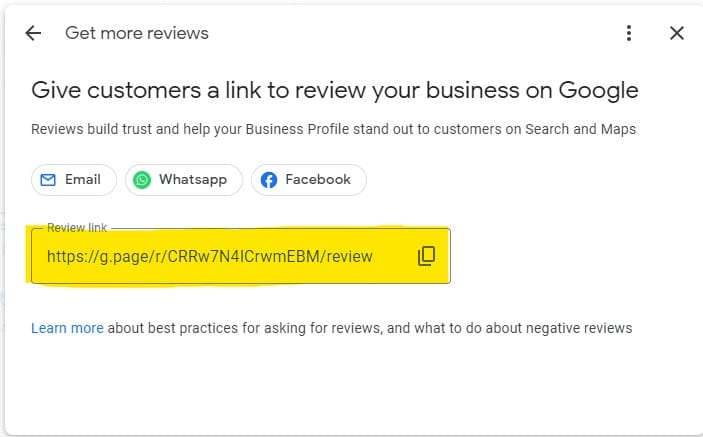Select the g.page review URL text
The height and width of the screenshot is (437, 703).
210,256
